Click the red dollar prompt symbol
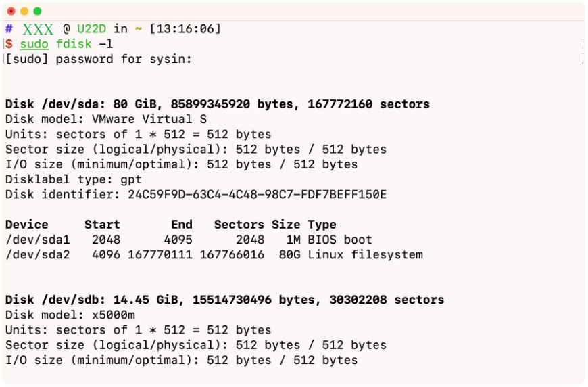588x387 pixels. 9,44
